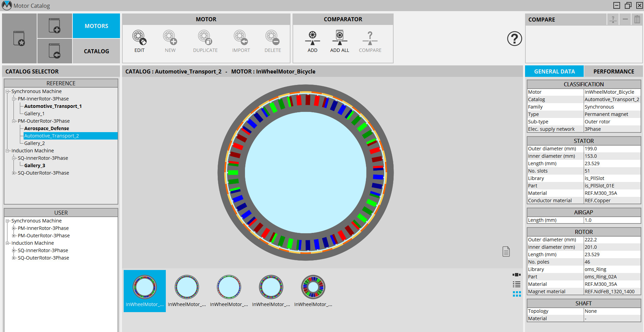Switch to filmstrip carousel view
644x332 pixels.
pos(517,275)
